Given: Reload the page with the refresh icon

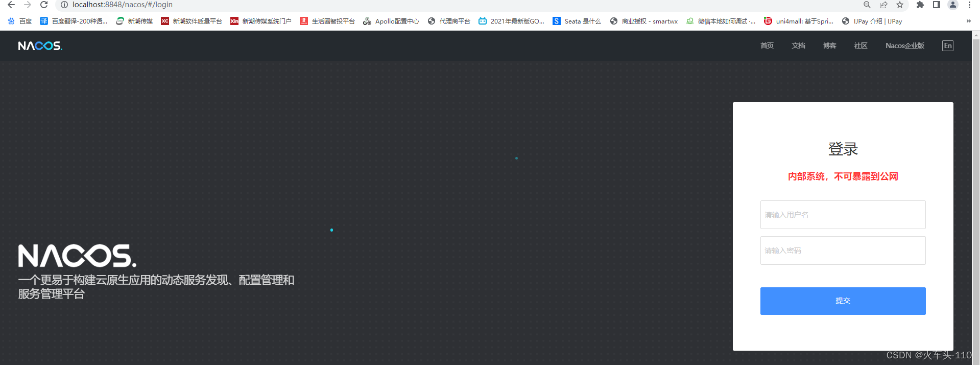Looking at the screenshot, I should pos(44,5).
